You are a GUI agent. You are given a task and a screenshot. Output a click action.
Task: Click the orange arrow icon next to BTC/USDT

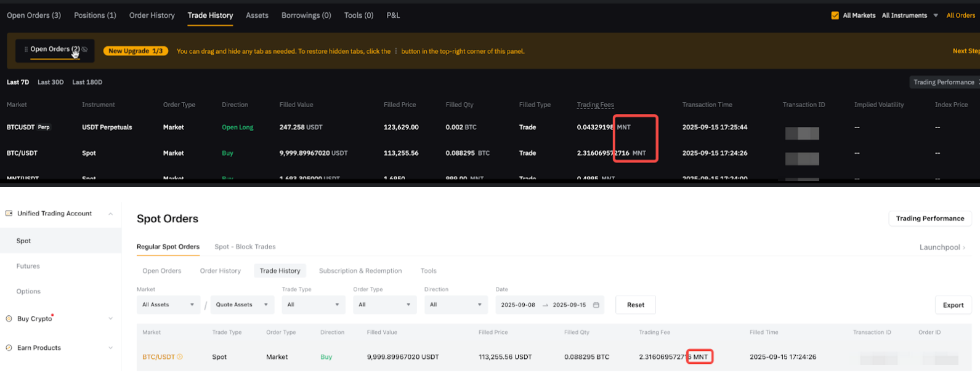tap(180, 357)
